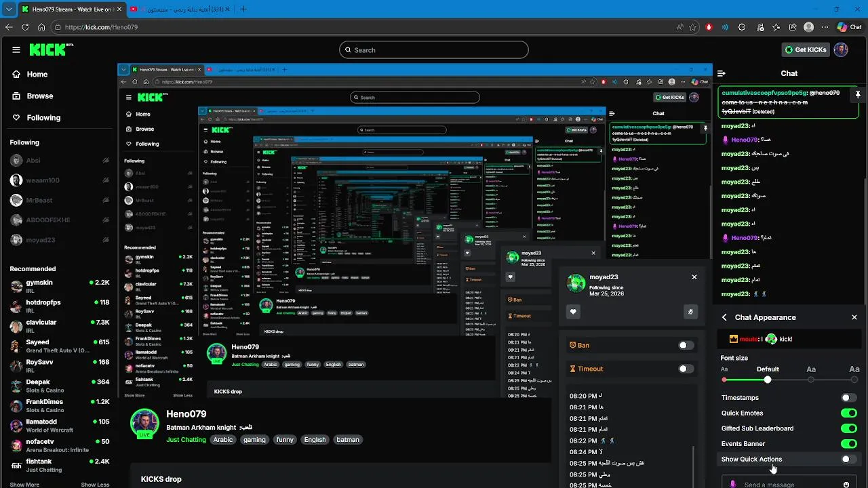
Task: Open fishtank channel in Recommended list
Action: (x=60, y=465)
